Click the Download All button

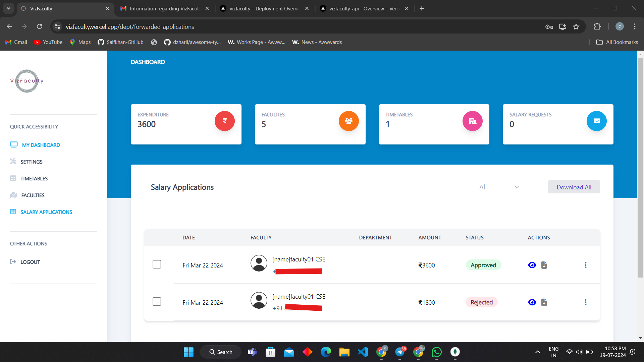(x=574, y=187)
